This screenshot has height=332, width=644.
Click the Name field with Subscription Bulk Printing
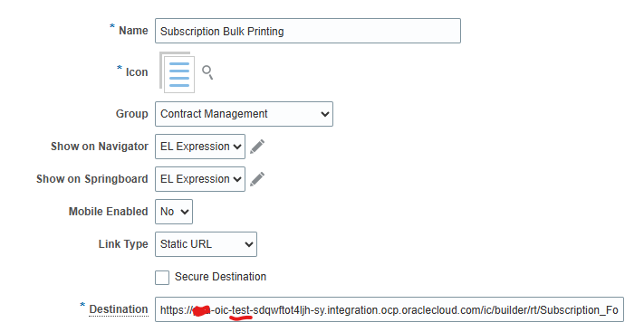click(308, 31)
